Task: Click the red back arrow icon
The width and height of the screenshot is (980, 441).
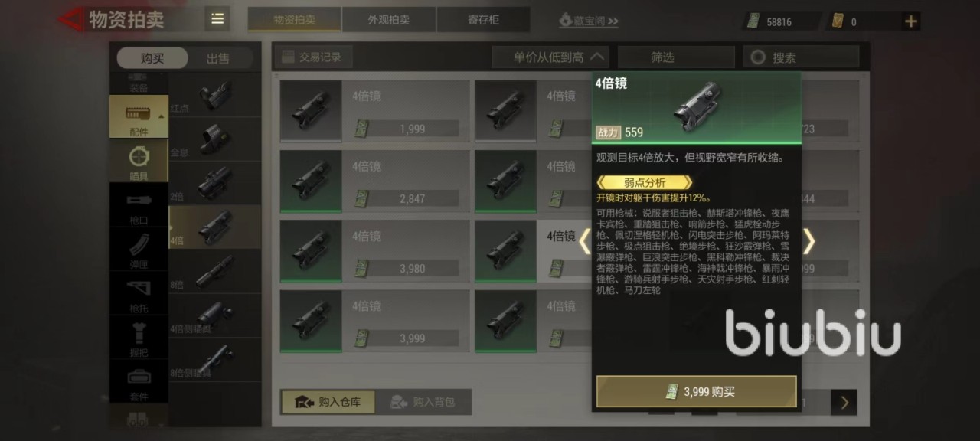Action: 72,19
